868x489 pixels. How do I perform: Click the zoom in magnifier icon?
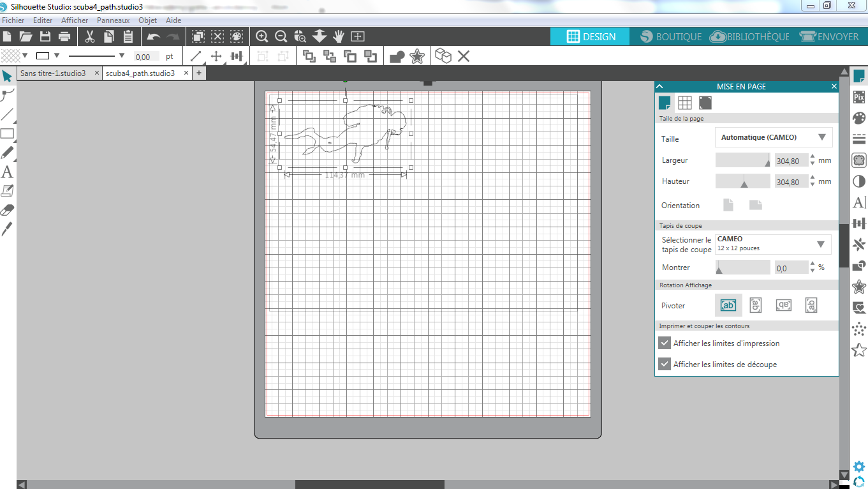click(x=261, y=36)
